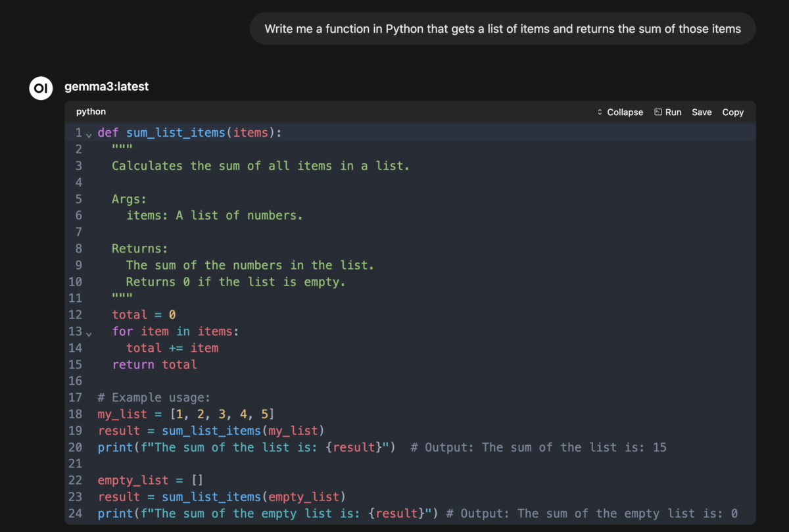The image size is (789, 532).
Task: Place cursor on the 'total = 0' line
Action: (143, 315)
